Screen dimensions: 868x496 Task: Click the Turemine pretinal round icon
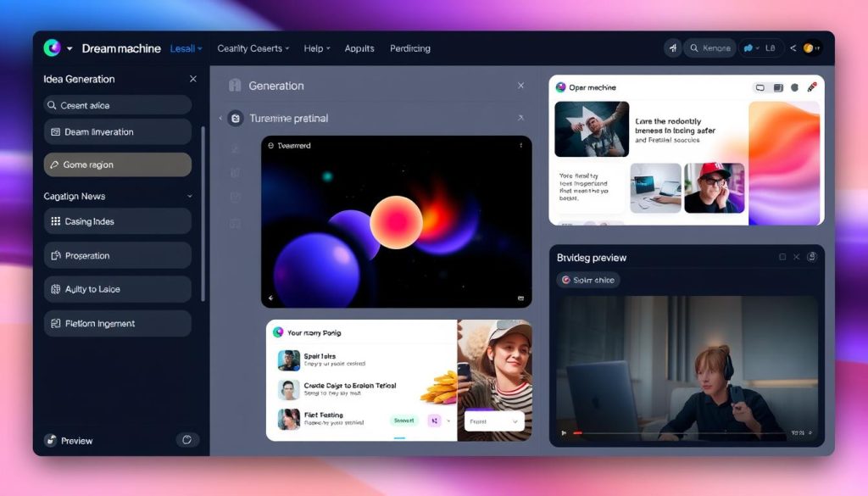point(235,119)
